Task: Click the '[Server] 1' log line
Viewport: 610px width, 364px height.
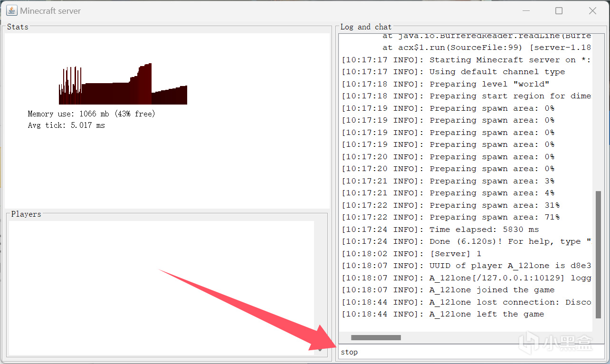Action: click(x=411, y=254)
